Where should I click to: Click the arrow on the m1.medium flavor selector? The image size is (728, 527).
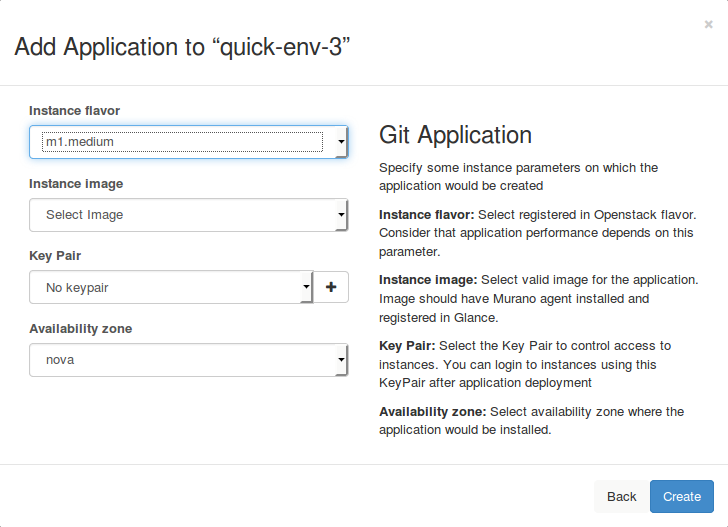[x=341, y=143]
